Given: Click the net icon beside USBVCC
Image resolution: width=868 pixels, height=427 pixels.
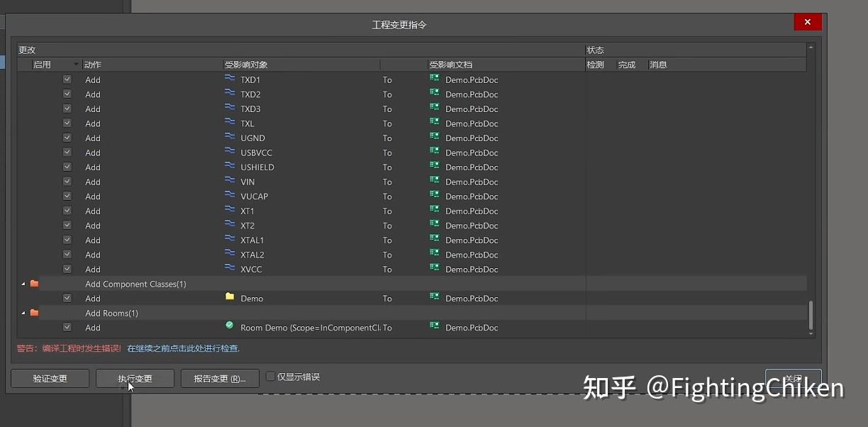Looking at the screenshot, I should click(230, 151).
